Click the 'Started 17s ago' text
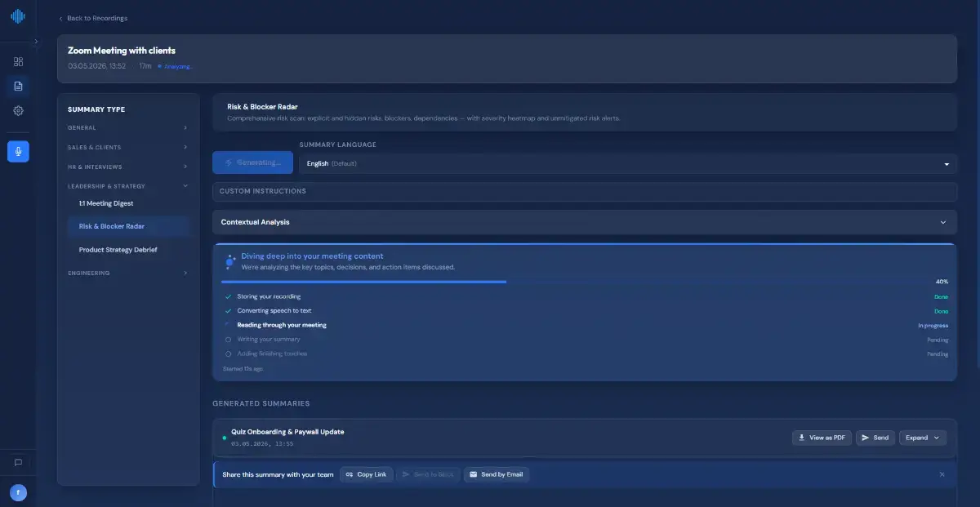The height and width of the screenshot is (507, 980). tap(243, 369)
